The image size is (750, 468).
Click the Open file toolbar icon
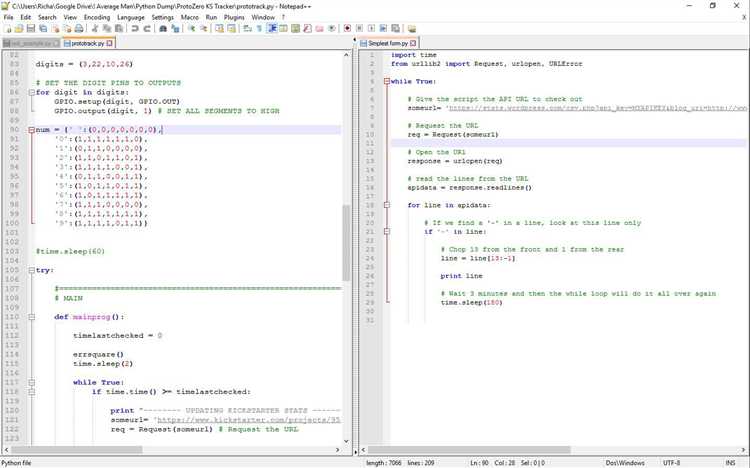click(x=19, y=29)
